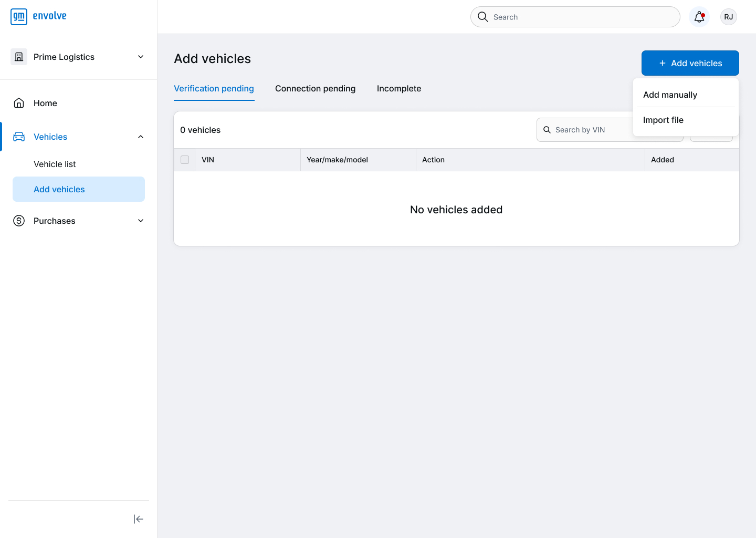Switch to the Verification pending tab
The height and width of the screenshot is (538, 756).
214,88
